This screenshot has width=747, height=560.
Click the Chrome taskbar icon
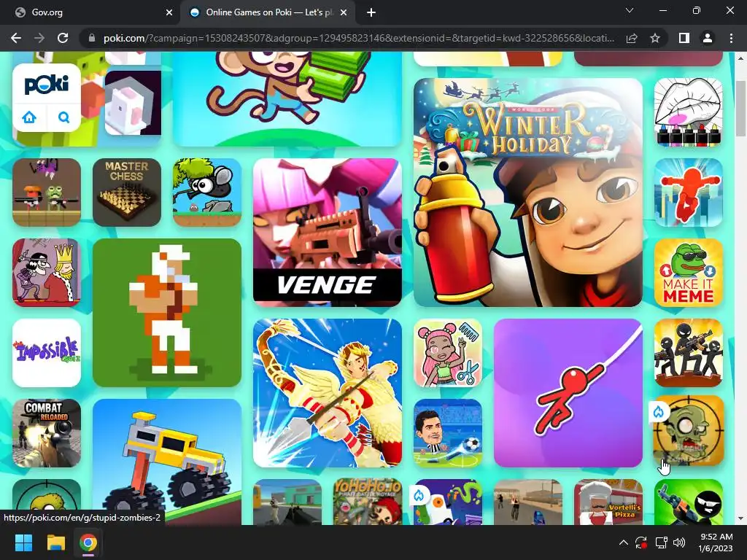(x=88, y=542)
